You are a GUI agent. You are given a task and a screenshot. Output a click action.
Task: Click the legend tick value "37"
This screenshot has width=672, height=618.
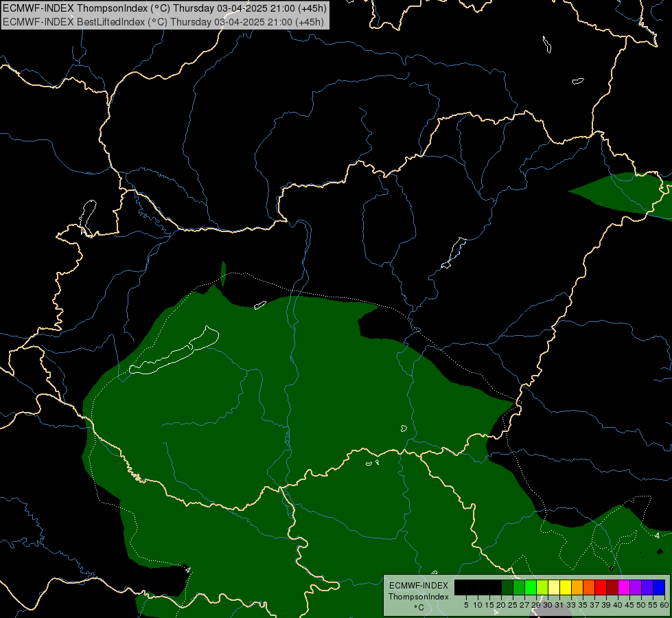(x=594, y=605)
